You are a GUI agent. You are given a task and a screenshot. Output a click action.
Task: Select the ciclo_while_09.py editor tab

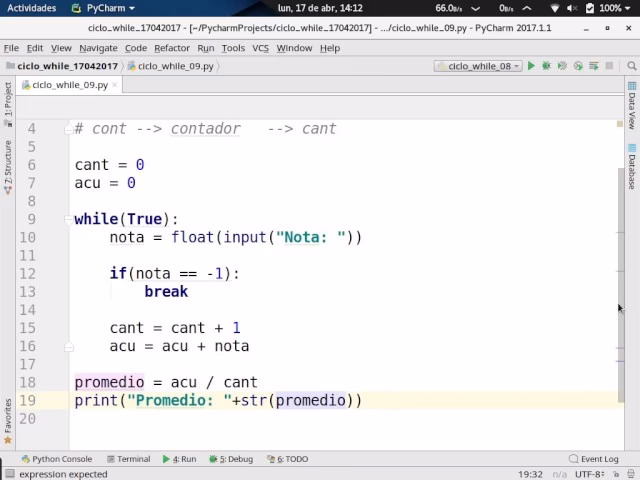(x=70, y=85)
